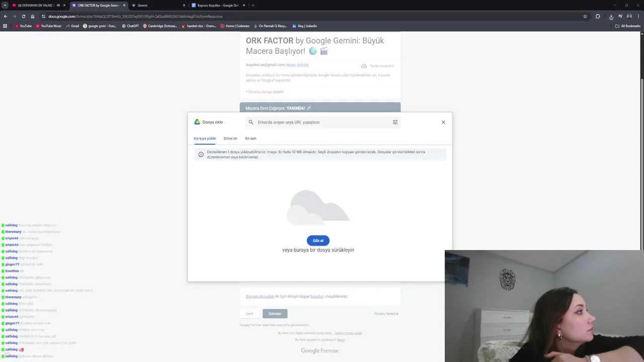The height and width of the screenshot is (362, 644).
Task: Select the Karşıya yükle tab
Action: (205, 138)
